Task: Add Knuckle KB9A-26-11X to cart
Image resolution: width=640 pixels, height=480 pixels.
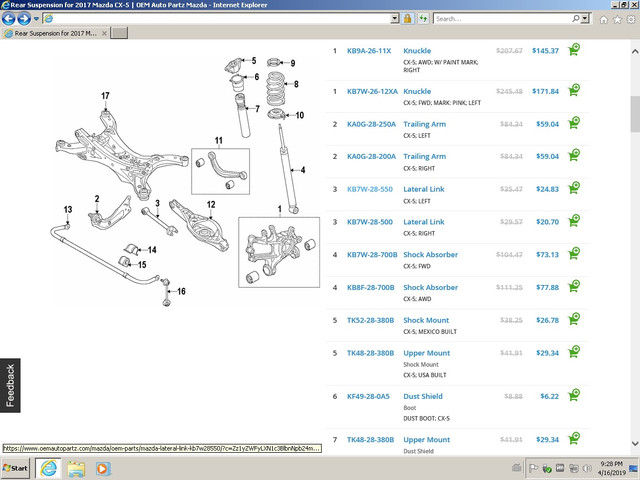Action: (x=574, y=49)
